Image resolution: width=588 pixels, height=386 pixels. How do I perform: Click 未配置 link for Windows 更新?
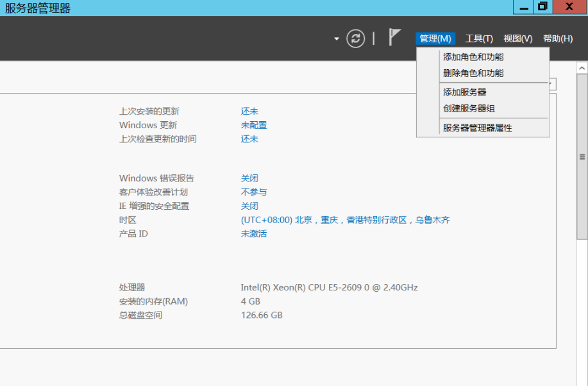point(253,125)
